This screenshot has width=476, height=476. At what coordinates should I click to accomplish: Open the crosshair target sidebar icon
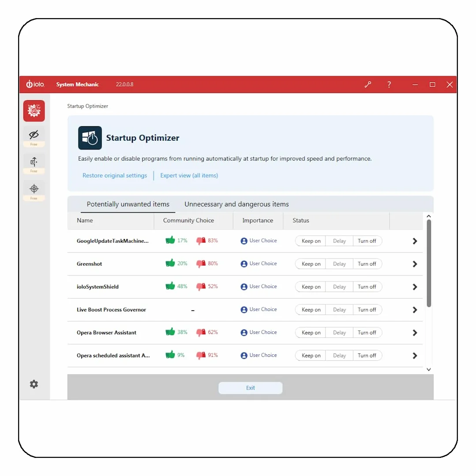[34, 189]
